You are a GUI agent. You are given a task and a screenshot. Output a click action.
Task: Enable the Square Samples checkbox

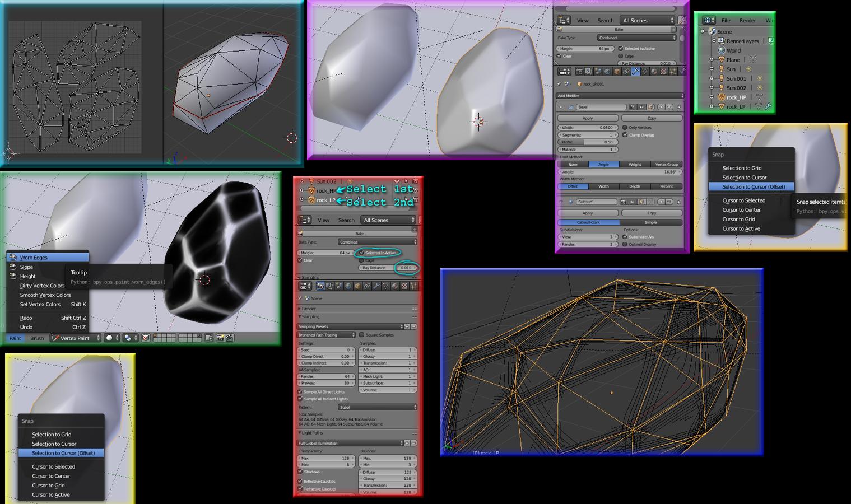tap(361, 335)
